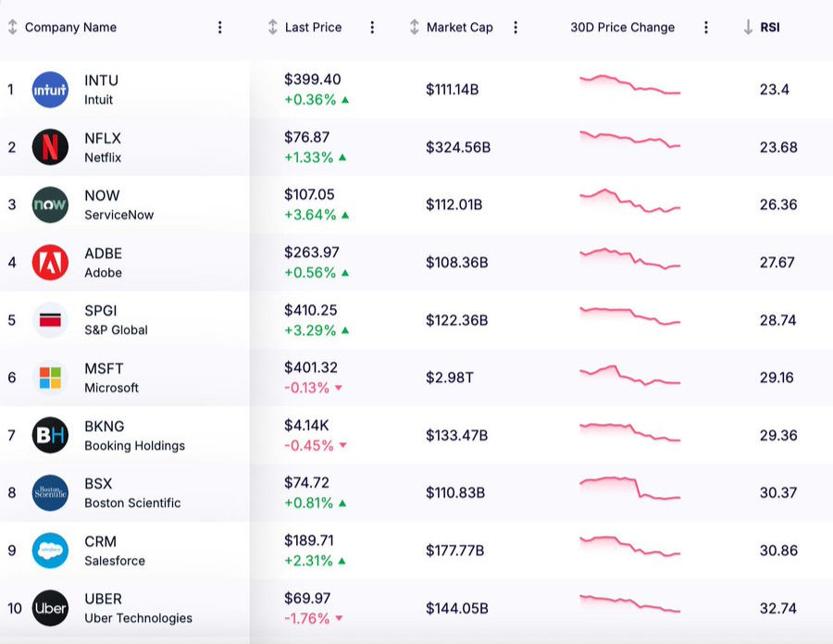The image size is (833, 644).
Task: Click the Adobe 30-day sparkline chart
Action: click(630, 258)
